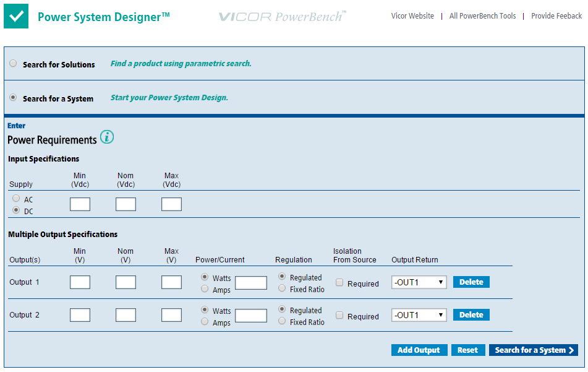The height and width of the screenshot is (372, 588).
Task: Delete Output 1 row
Action: pos(471,282)
